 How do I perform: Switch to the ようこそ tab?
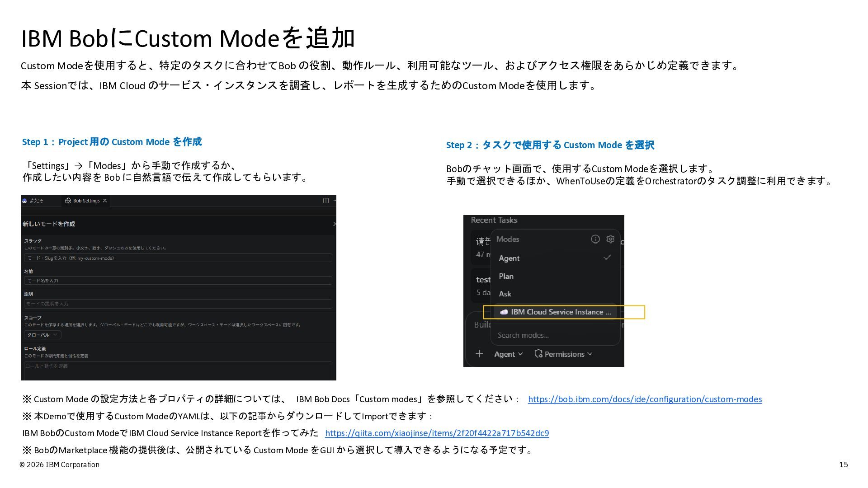36,201
